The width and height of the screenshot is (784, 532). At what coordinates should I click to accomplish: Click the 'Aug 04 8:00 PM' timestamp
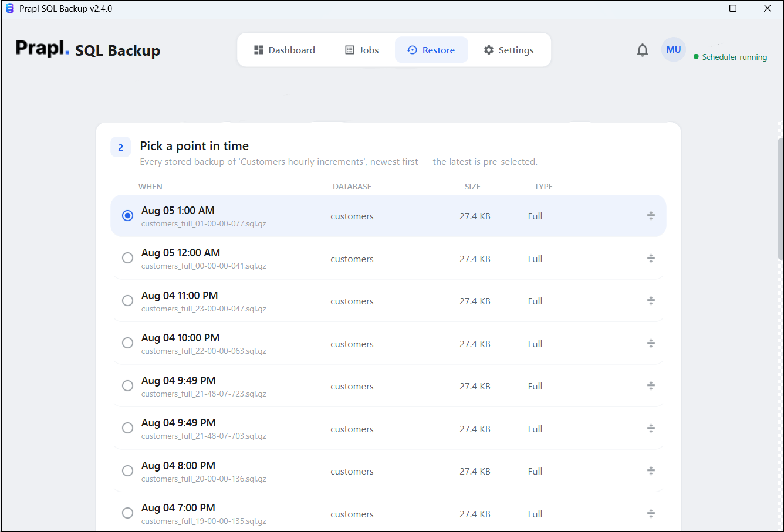pyautogui.click(x=178, y=466)
